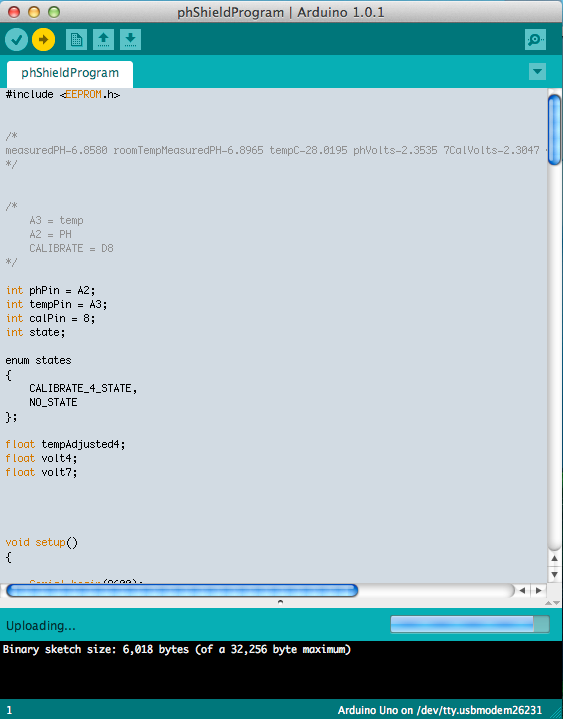
Task: Click the NO_STATE enum entry
Action: (53, 402)
